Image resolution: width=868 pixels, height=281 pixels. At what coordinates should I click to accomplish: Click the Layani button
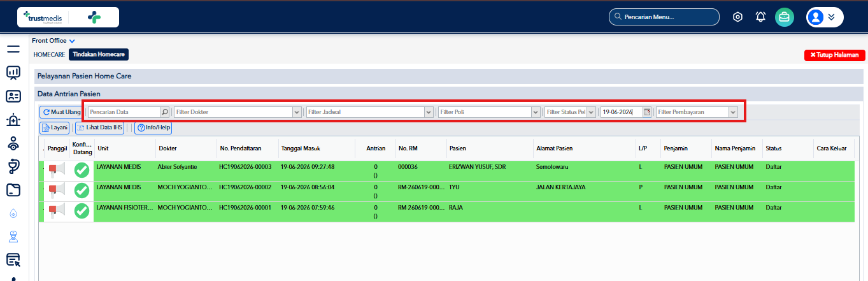tap(55, 127)
